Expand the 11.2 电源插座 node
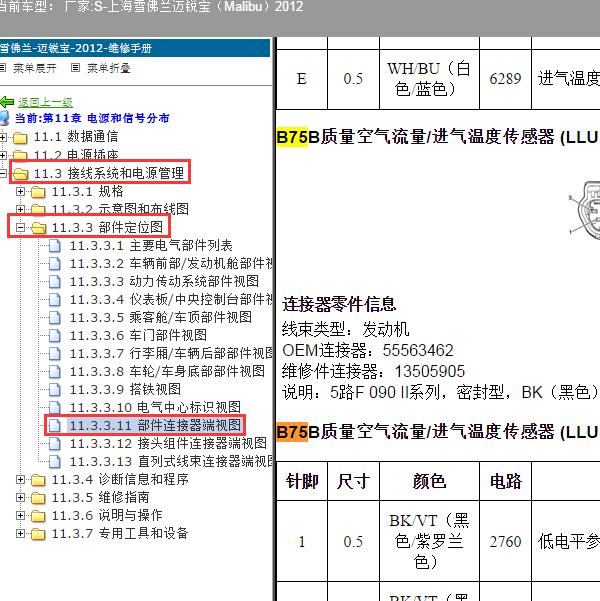The width and height of the screenshot is (600, 601). click(3, 155)
